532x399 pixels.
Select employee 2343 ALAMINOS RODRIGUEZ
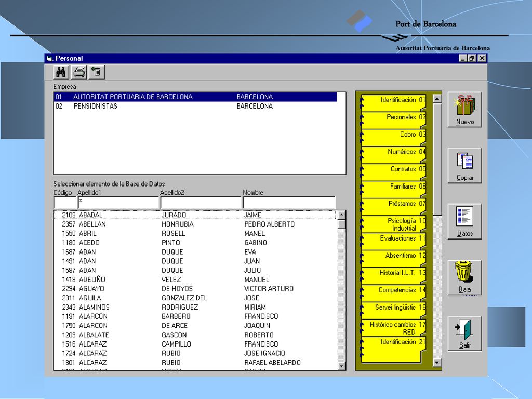coord(195,307)
